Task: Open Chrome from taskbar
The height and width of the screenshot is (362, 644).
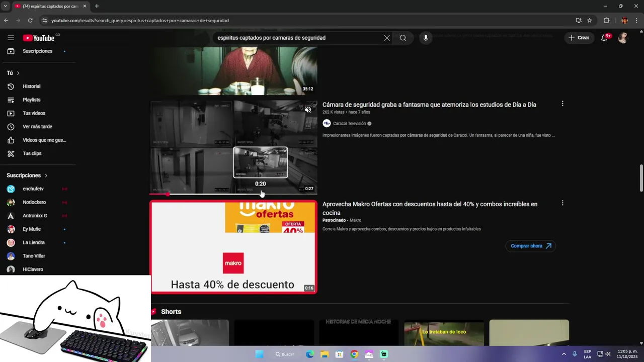Action: pyautogui.click(x=354, y=354)
